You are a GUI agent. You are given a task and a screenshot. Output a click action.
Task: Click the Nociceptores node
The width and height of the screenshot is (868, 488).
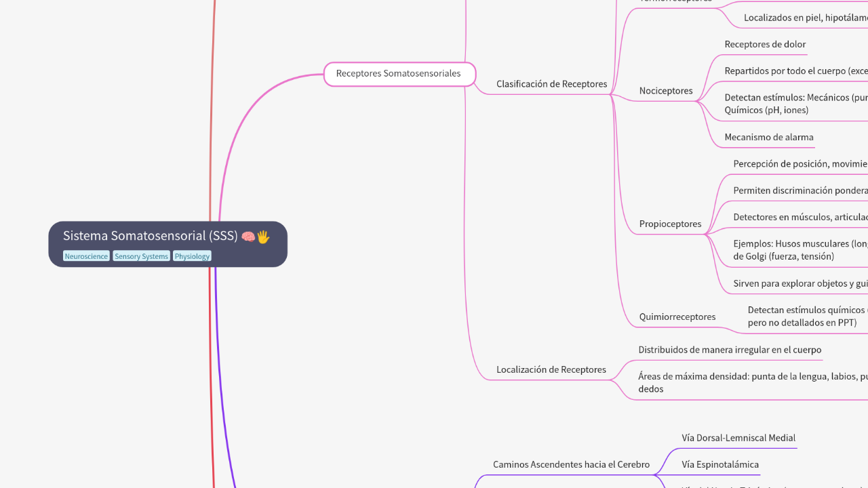665,91
